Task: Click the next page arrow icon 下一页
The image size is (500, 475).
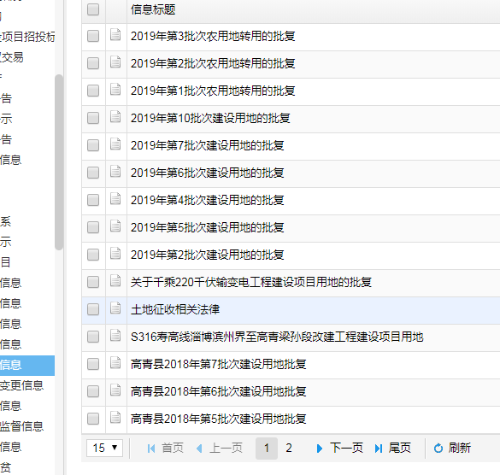Action: pyautogui.click(x=319, y=448)
